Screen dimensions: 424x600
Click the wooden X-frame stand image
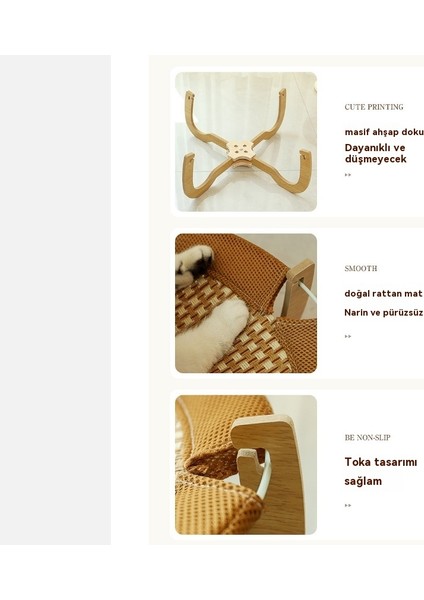click(246, 142)
